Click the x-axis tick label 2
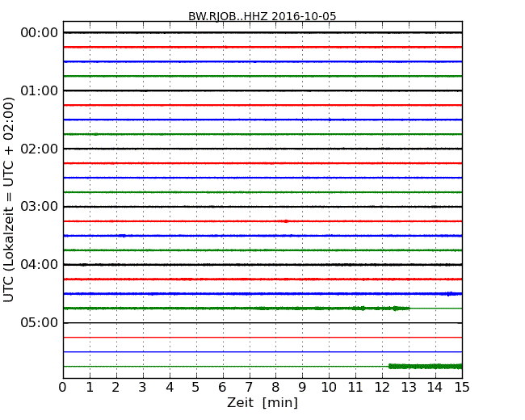This screenshot has width=525, height=420. pos(115,388)
